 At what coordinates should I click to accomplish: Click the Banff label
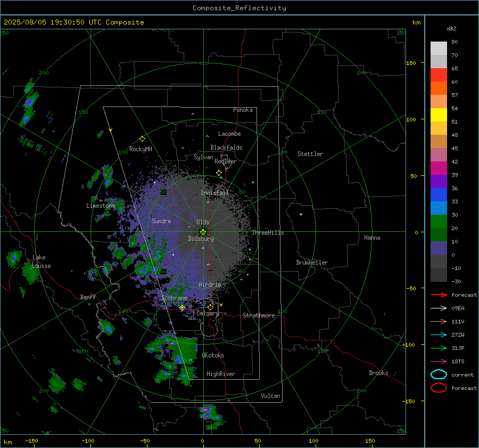click(88, 297)
